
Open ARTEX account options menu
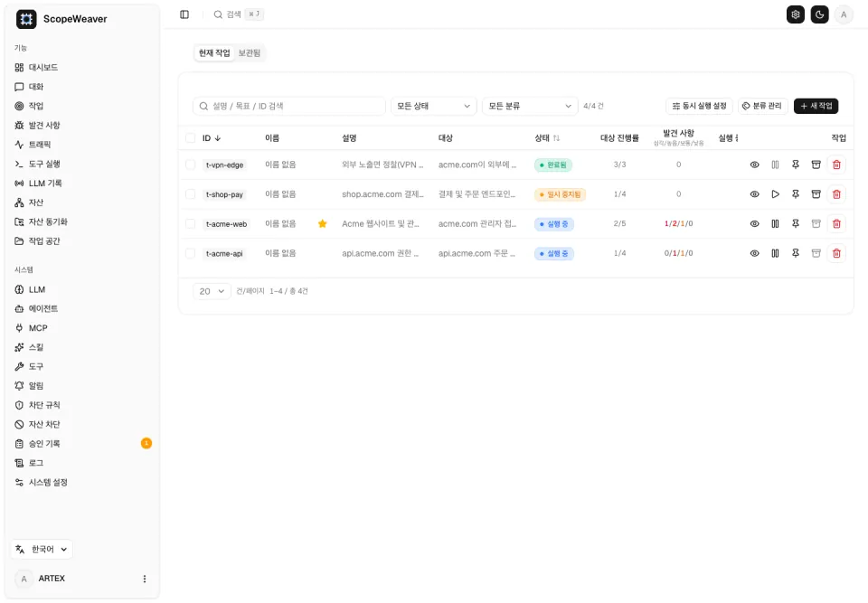pyautogui.click(x=145, y=579)
